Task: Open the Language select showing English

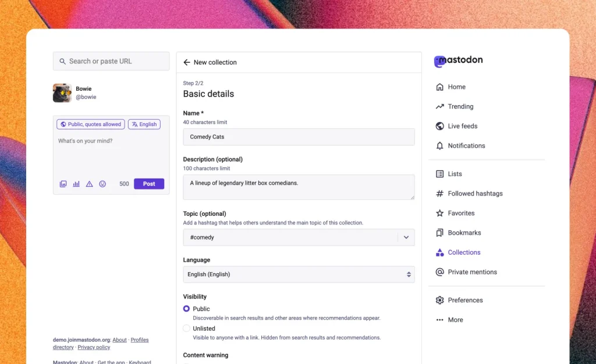Action: pyautogui.click(x=299, y=274)
